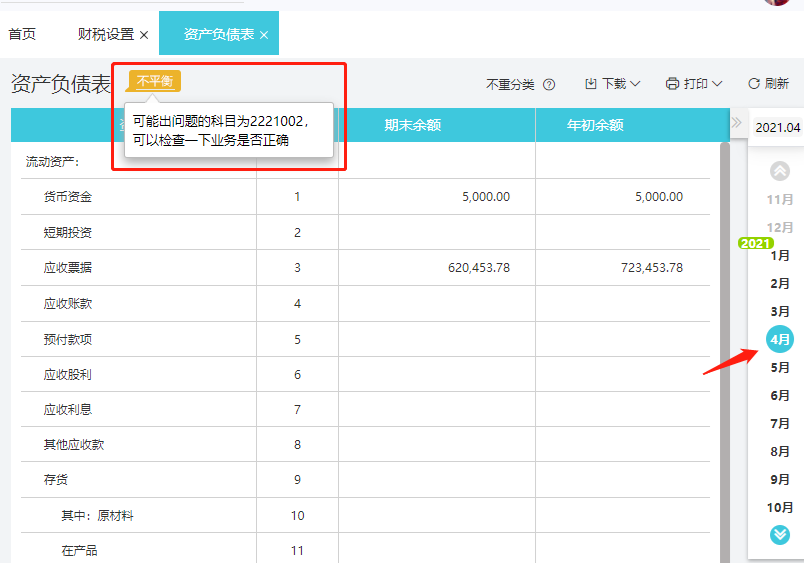Toggle the 不重分类 option
Viewport: 804px width, 563px height.
coord(510,84)
